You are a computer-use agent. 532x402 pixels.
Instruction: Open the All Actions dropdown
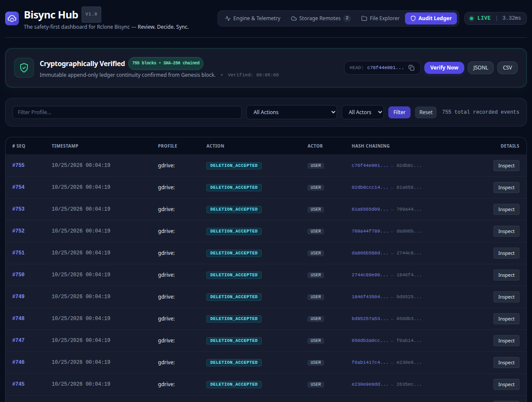(292, 112)
